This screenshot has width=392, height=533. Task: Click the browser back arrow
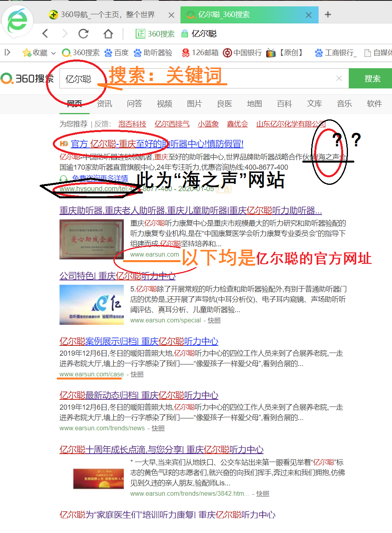point(45,34)
